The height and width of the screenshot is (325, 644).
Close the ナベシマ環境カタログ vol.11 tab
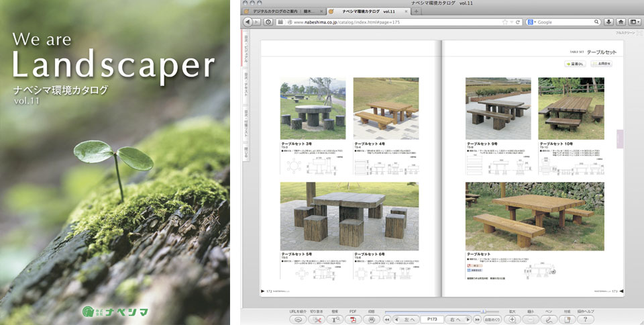408,12
